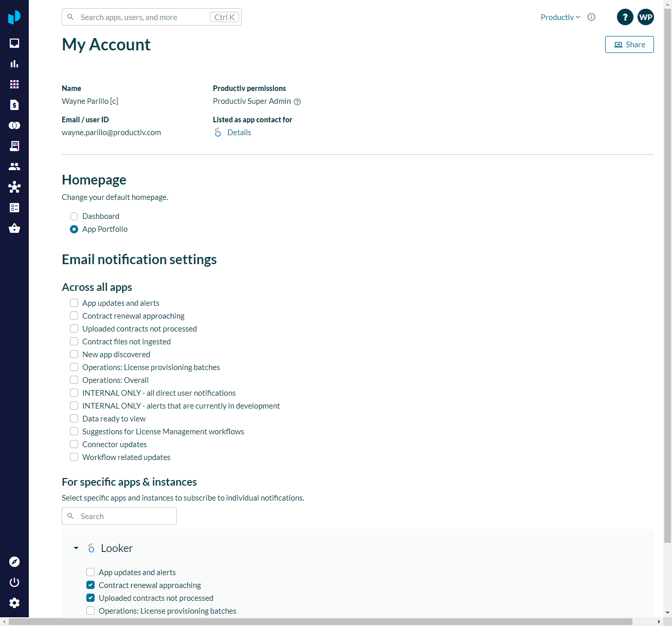Image resolution: width=672 pixels, height=626 pixels.
Task: Open the Details app contact link
Action: pos(239,133)
